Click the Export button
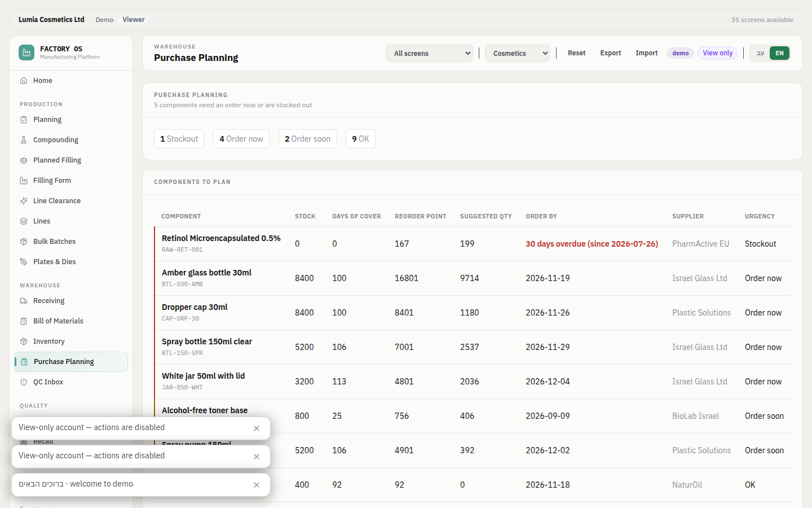The width and height of the screenshot is (812, 508). tap(610, 53)
